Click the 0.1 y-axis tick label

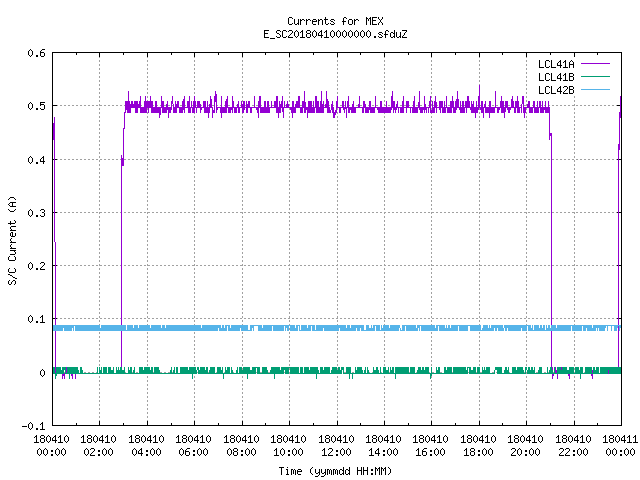(36, 319)
